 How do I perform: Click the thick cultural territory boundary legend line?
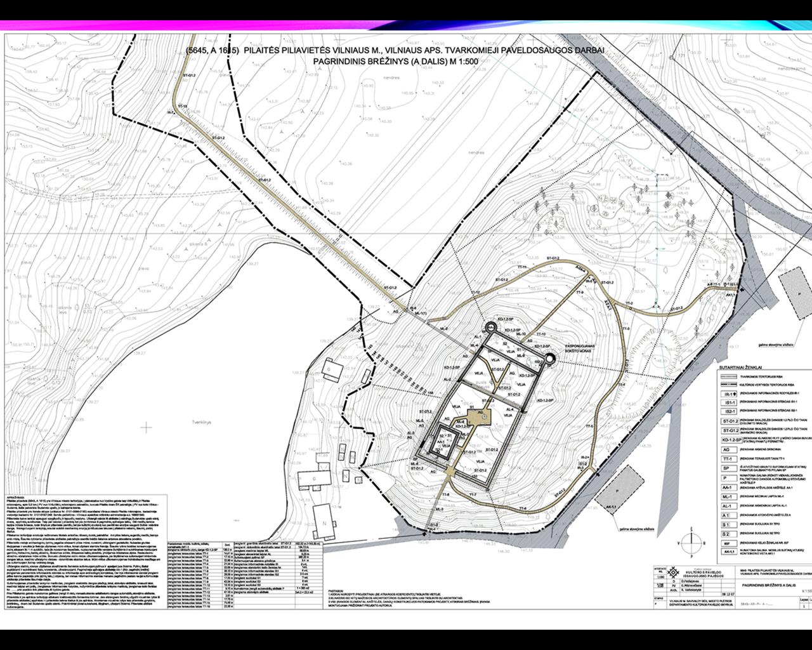point(730,384)
